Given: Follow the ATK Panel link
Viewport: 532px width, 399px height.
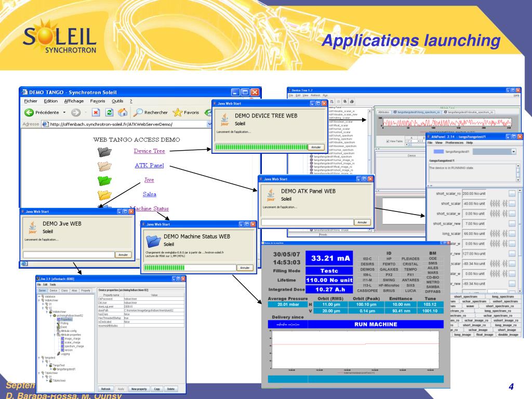Looking at the screenshot, I should 149,166.
